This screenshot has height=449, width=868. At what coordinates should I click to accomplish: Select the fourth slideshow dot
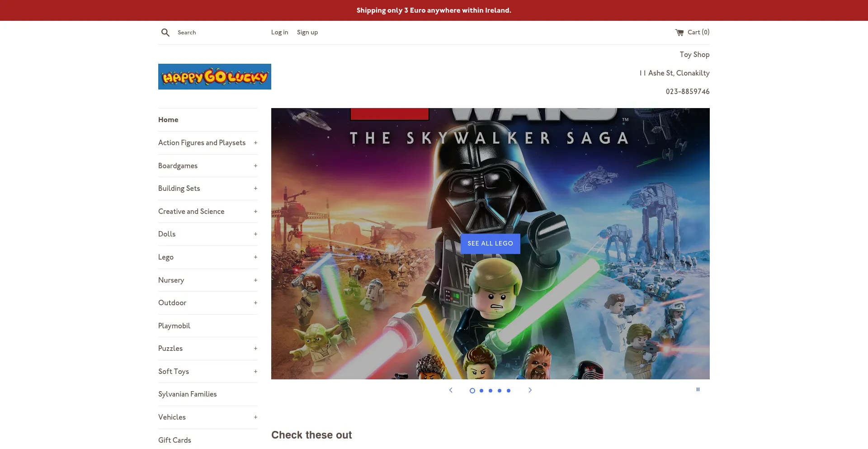pos(500,391)
